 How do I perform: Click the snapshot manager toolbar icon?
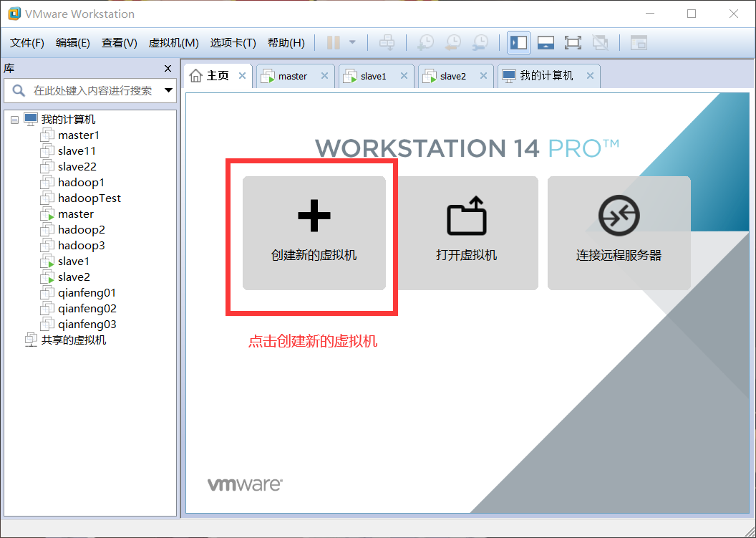coord(480,42)
